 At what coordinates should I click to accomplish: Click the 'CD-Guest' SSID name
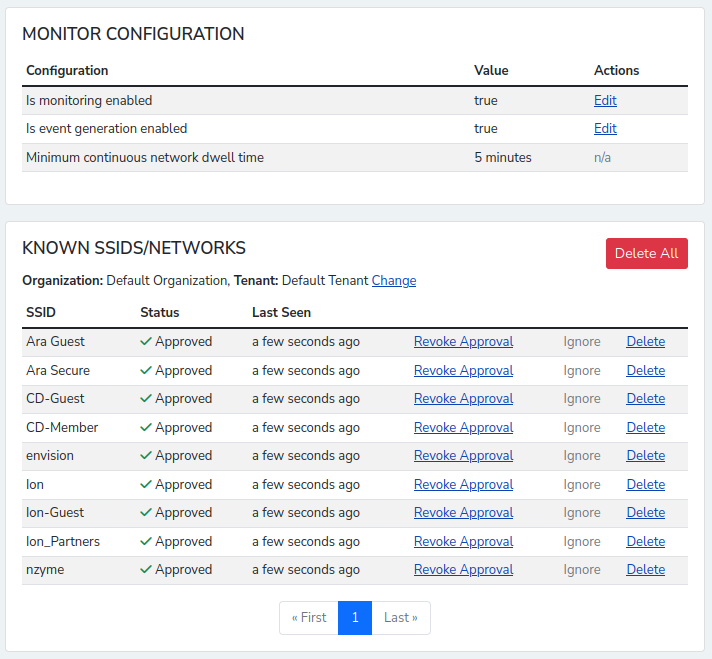pos(55,399)
